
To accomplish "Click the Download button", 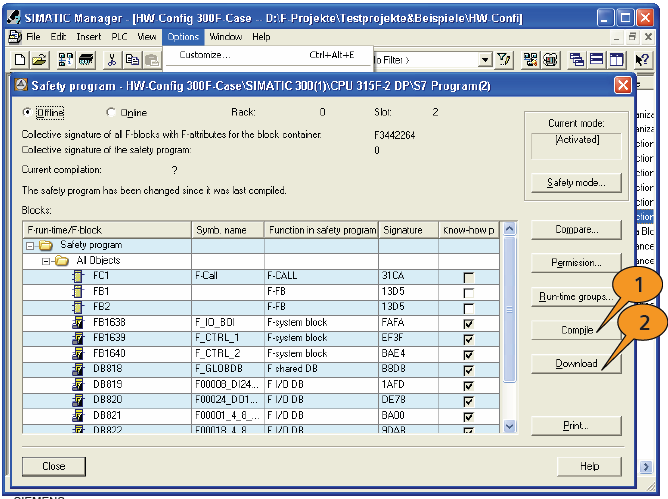I will click(576, 364).
